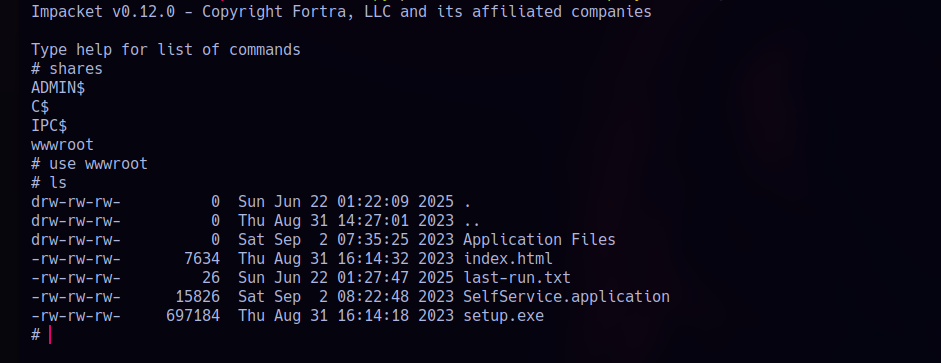Screen dimensions: 941x363
Task: Click the ADMIN$ share name
Action: tap(58, 88)
